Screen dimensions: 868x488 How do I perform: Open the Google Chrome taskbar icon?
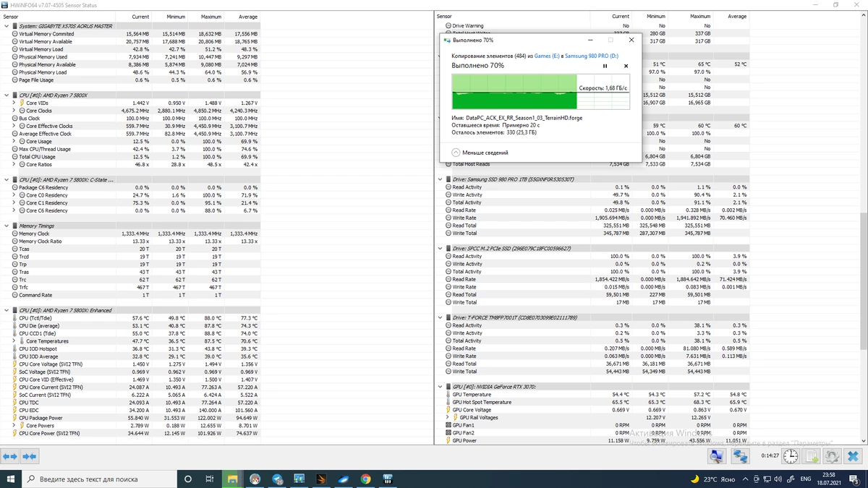366,479
